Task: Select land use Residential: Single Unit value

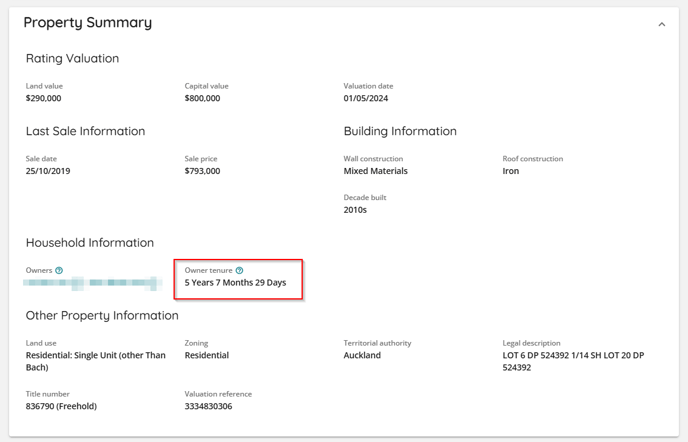Action: [x=96, y=361]
